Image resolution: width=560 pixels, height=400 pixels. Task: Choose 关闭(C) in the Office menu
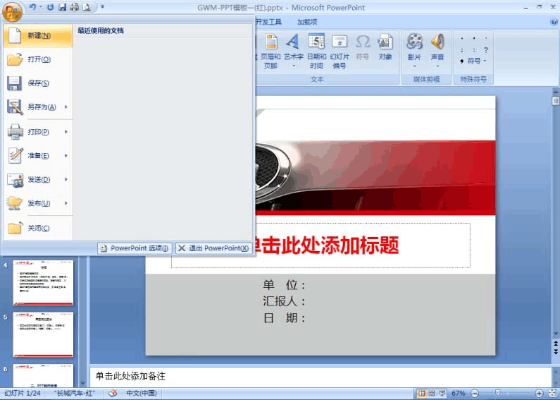click(x=38, y=228)
